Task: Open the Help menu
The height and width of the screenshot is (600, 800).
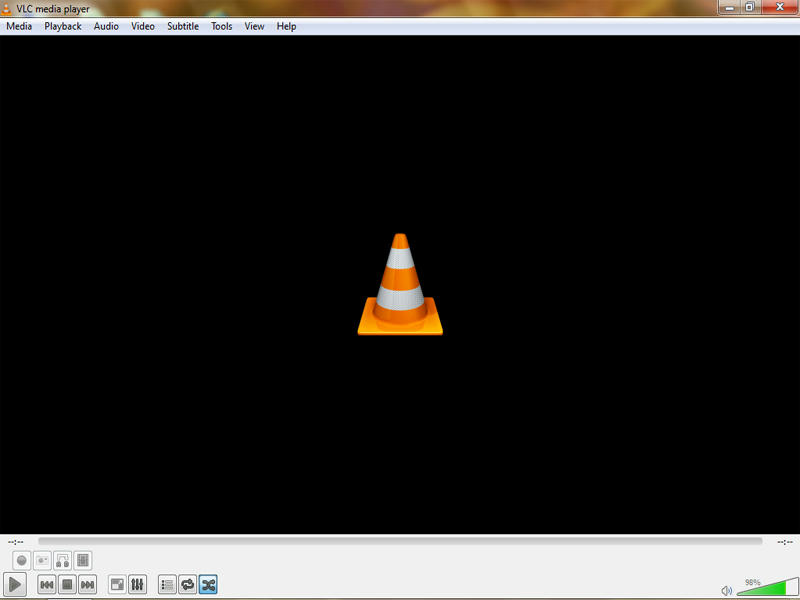Action: pyautogui.click(x=286, y=26)
